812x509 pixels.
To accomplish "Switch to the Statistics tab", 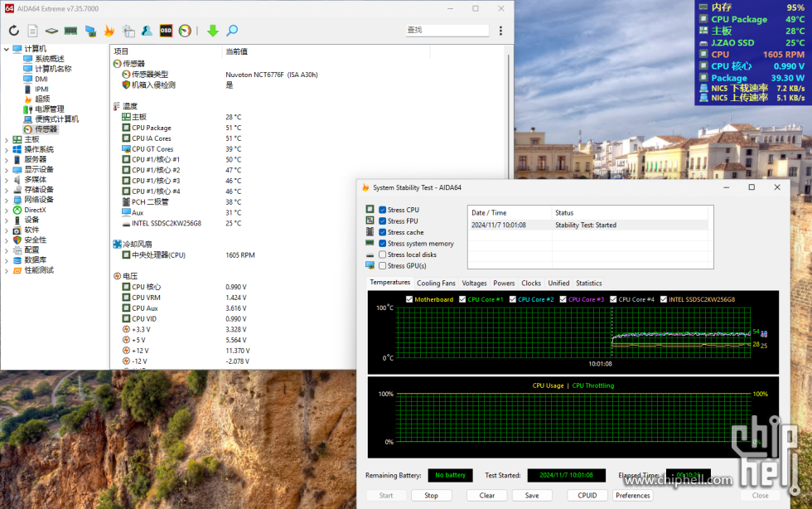I will 589,284.
